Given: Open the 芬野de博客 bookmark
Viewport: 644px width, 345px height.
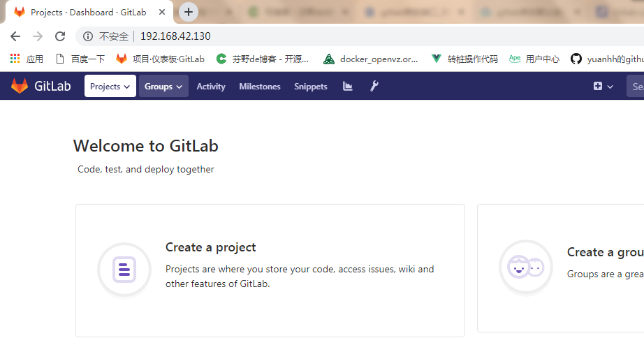Looking at the screenshot, I should click(263, 59).
